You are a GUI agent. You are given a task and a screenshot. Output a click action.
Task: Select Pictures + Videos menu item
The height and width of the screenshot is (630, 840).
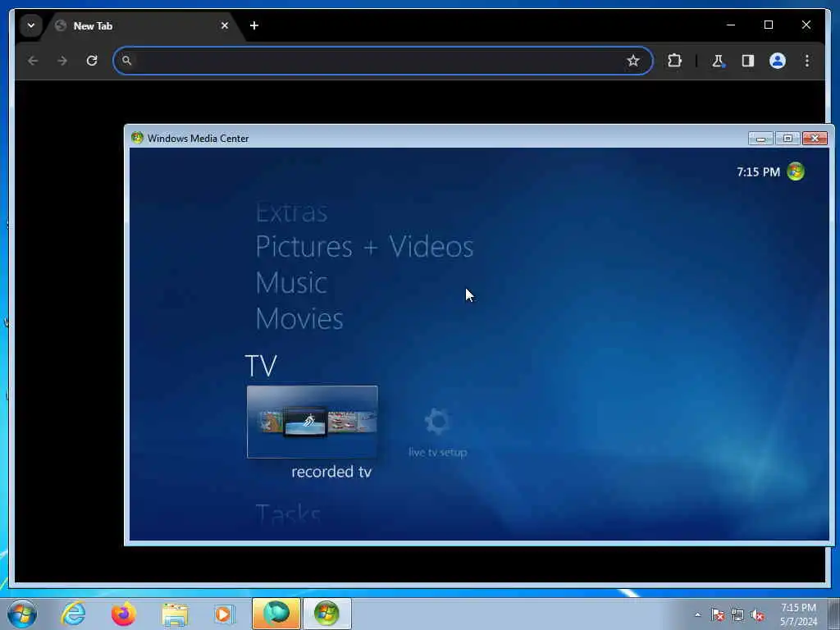[x=365, y=247]
